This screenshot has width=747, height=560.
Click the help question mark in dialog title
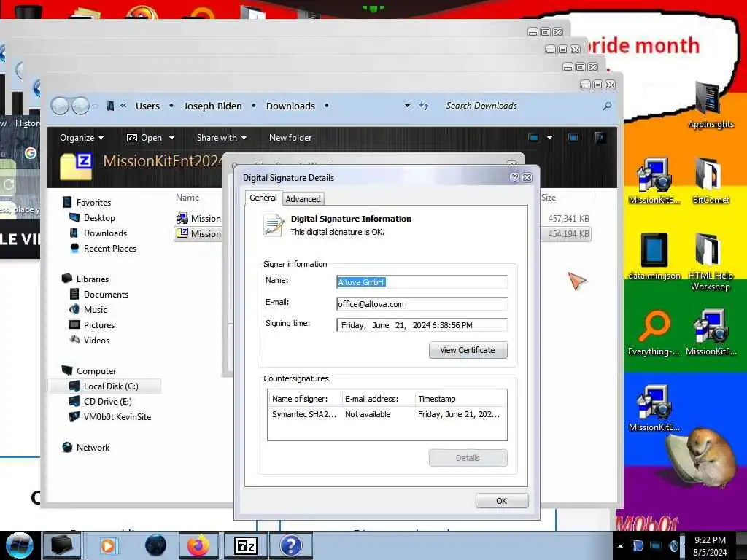tap(514, 178)
